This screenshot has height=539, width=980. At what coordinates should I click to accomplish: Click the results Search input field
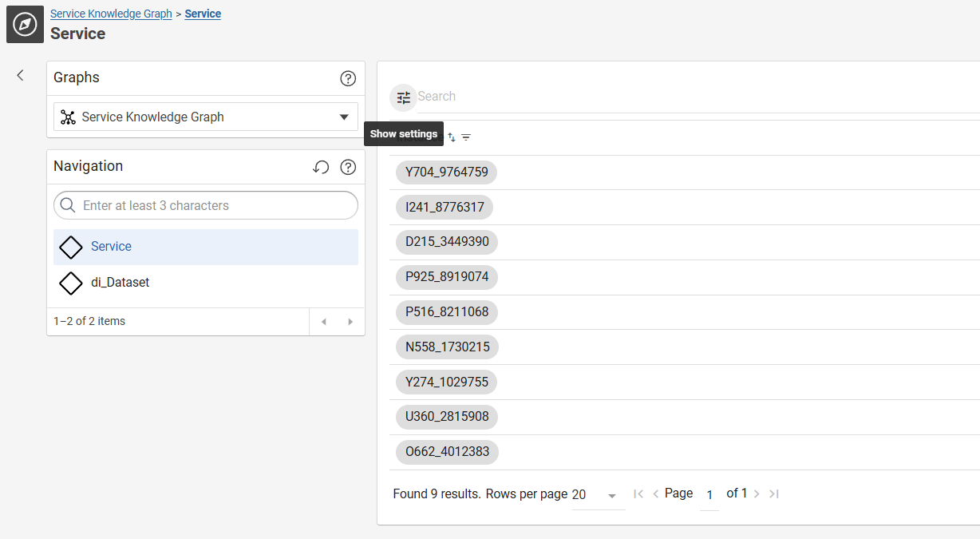tap(638, 97)
